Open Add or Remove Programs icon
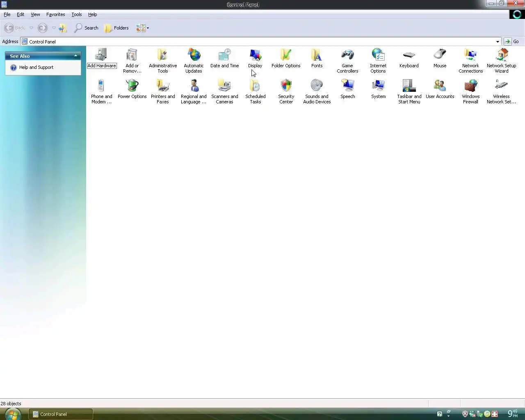This screenshot has width=525, height=420. (x=132, y=55)
